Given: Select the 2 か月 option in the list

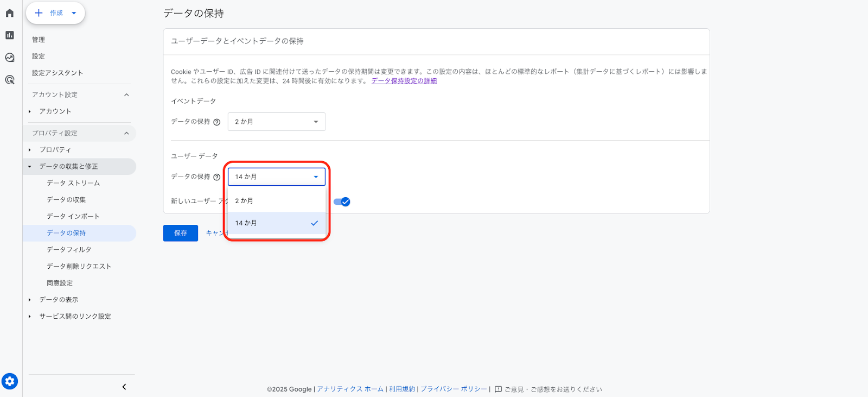Looking at the screenshot, I should (x=277, y=201).
